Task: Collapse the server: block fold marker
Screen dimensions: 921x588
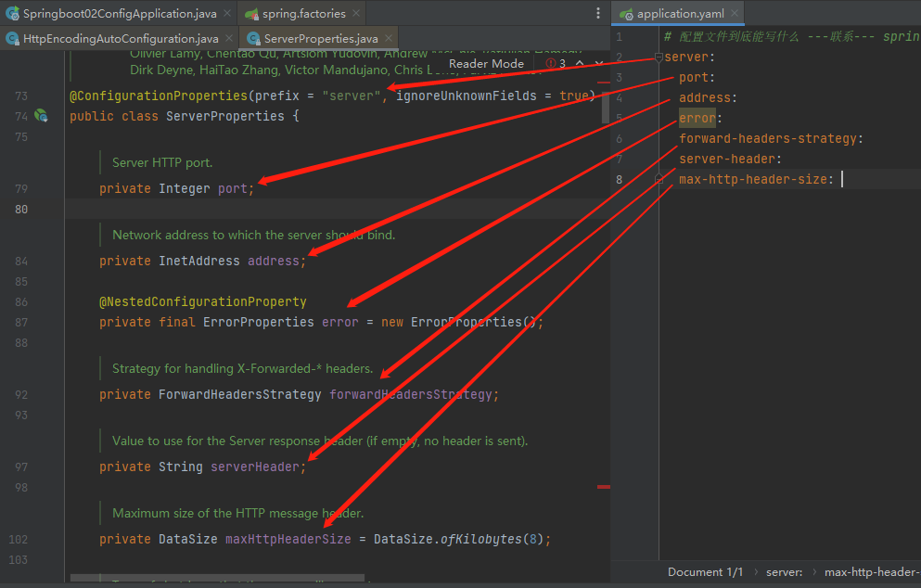Action: [659, 57]
